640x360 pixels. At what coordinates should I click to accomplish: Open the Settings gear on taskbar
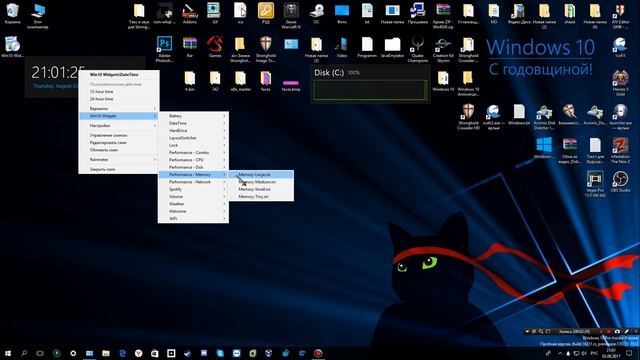pos(73,353)
